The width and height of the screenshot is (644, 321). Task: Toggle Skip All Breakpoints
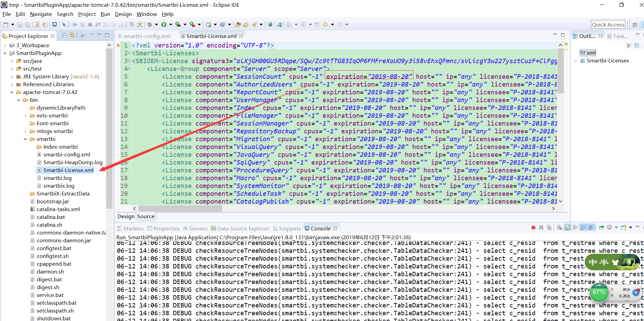[64, 24]
